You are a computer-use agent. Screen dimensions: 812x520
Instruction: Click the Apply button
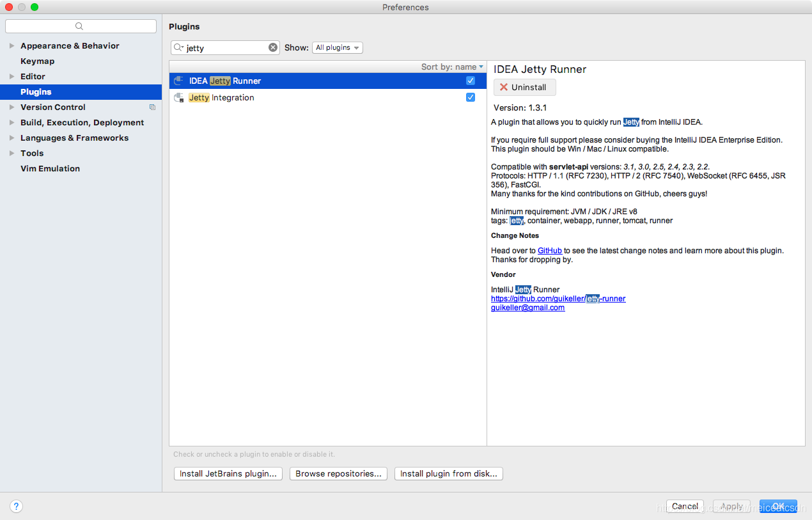click(x=731, y=506)
